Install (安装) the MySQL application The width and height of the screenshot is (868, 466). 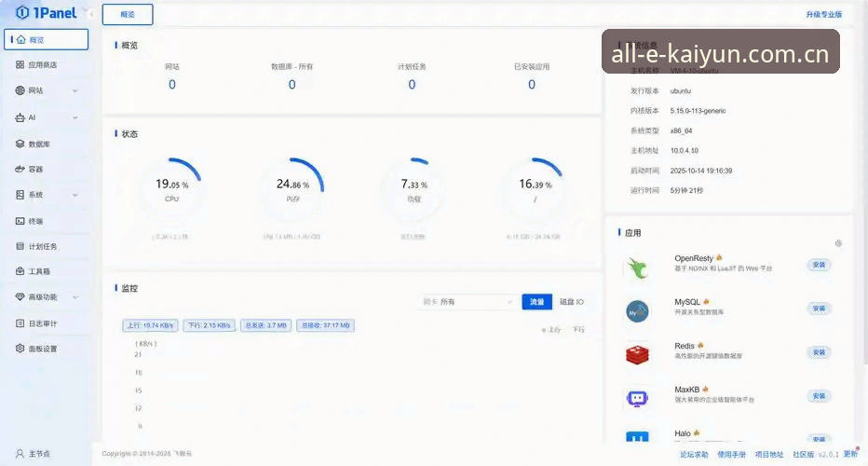tap(819, 308)
